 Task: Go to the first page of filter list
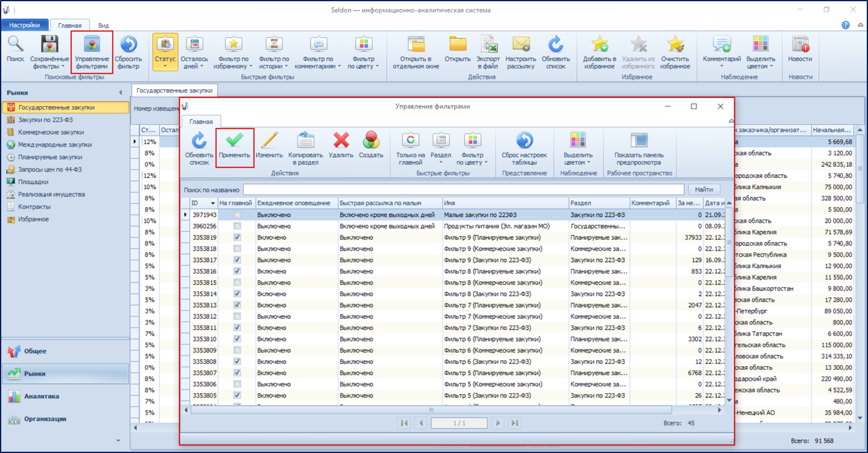[404, 423]
